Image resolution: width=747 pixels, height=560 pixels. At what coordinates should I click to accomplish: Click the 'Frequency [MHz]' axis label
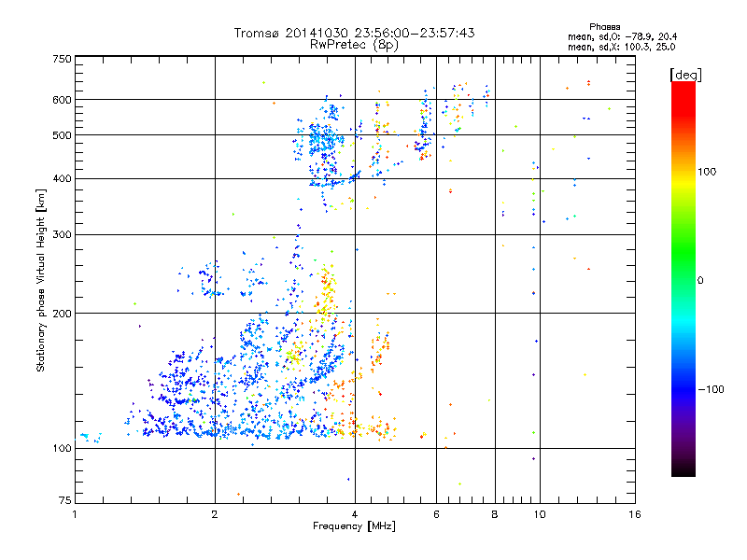(x=354, y=526)
